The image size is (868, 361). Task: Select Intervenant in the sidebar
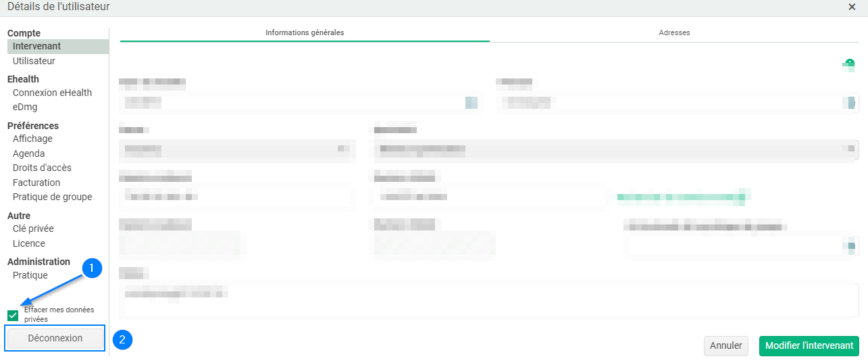click(x=36, y=46)
